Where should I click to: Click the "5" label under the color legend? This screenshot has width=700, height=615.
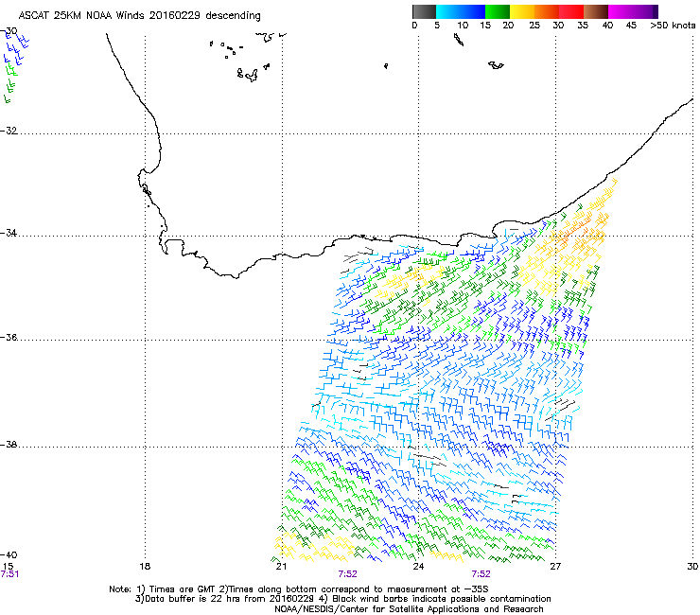[437, 26]
